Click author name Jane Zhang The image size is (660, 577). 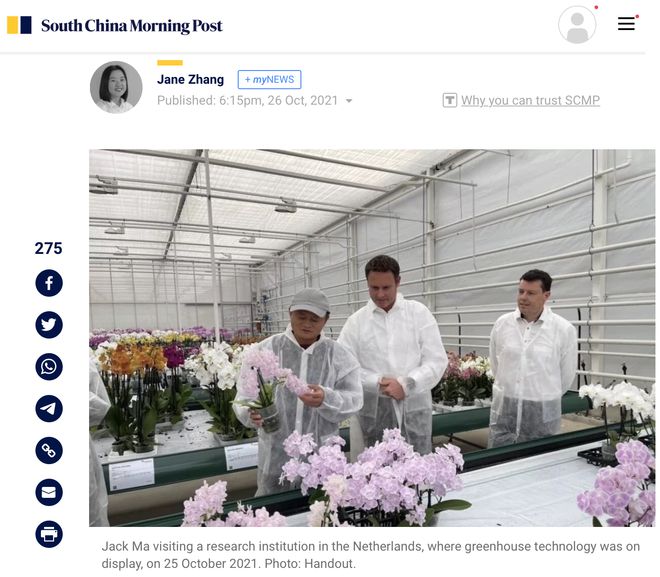(190, 80)
